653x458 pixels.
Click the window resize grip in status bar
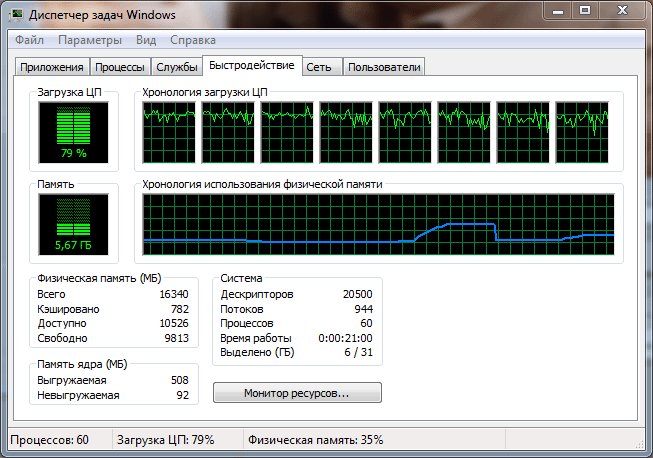coord(639,444)
